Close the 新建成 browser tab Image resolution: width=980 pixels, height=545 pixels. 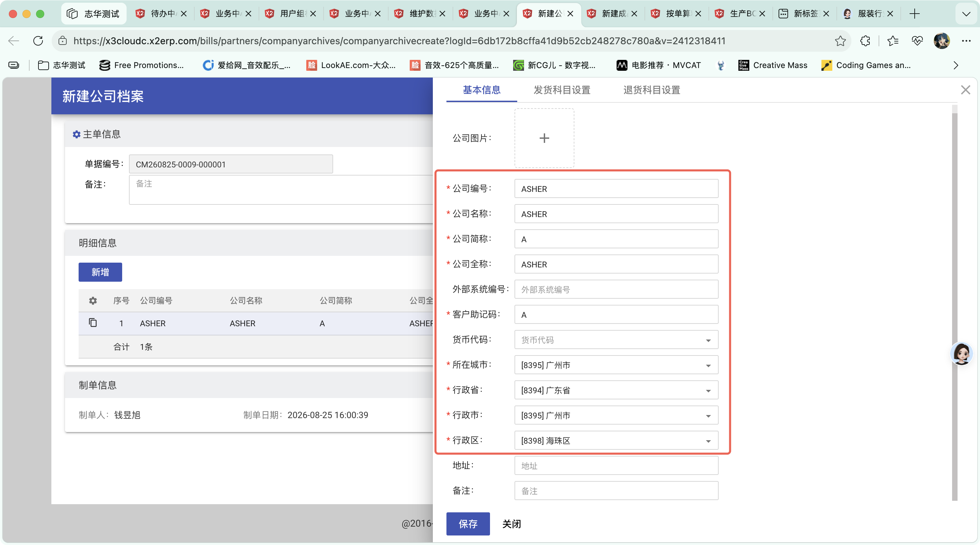(x=634, y=14)
